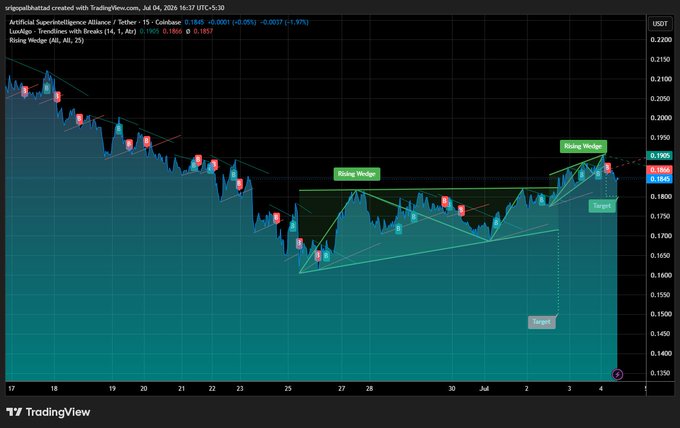Image resolution: width=680 pixels, height=428 pixels.
Task: Click 0.1750 on the price axis
Action: click(x=660, y=216)
